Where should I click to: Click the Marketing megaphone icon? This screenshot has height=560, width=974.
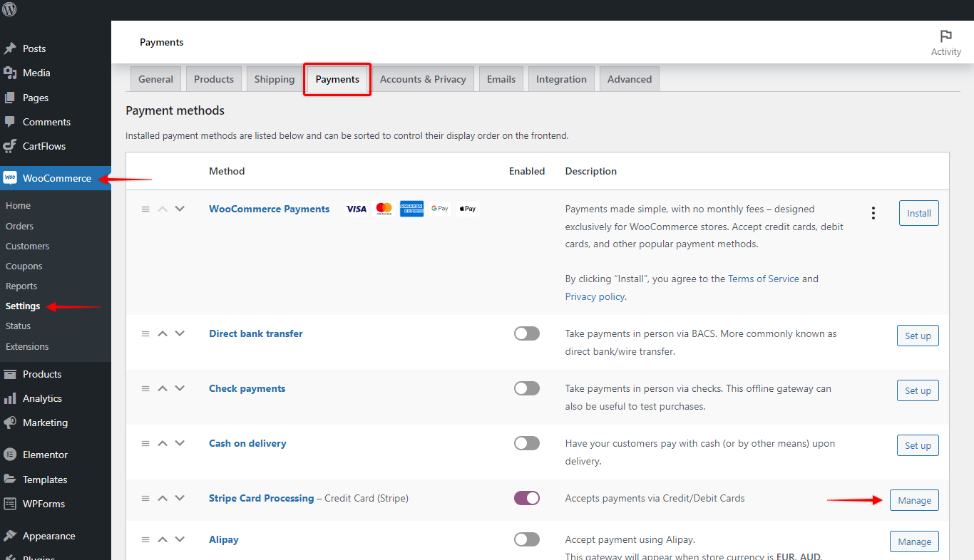pos(10,422)
